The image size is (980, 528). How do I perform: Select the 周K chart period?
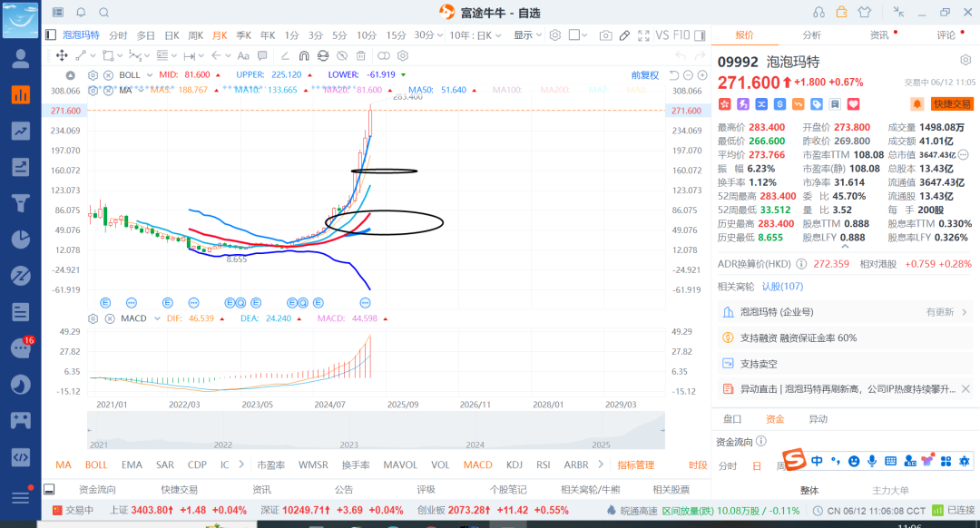[x=196, y=35]
